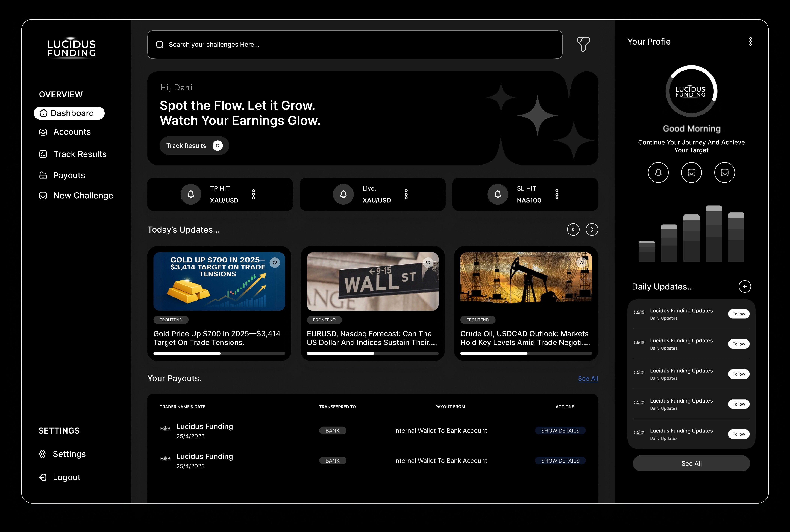The image size is (790, 532).
Task: Open the Payouts section
Action: click(x=62, y=175)
